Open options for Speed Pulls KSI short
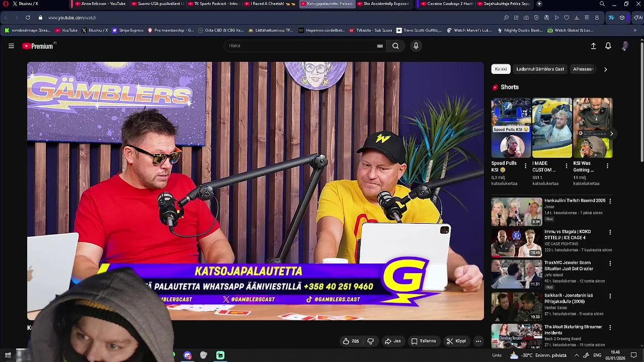 pos(526,166)
